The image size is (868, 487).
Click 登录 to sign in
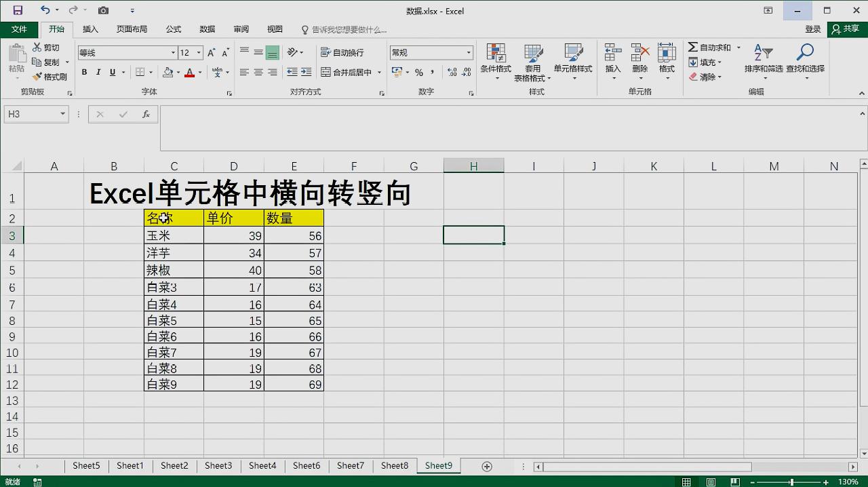(x=812, y=29)
